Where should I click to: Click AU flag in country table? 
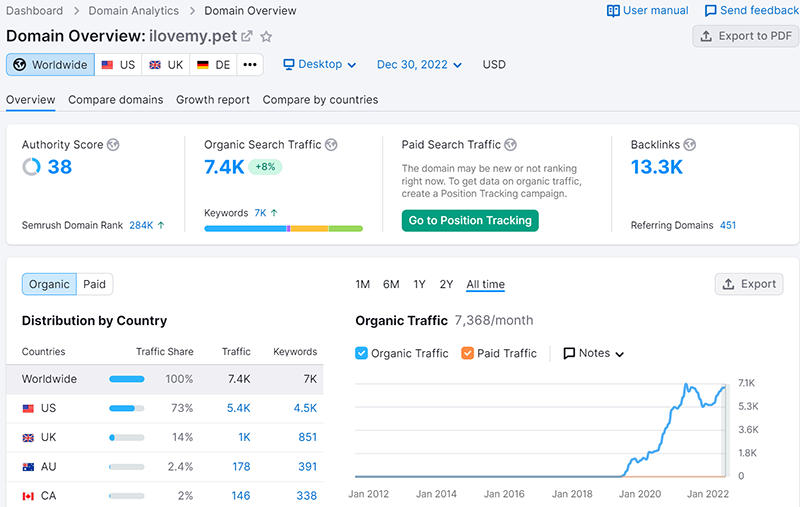[x=29, y=467]
